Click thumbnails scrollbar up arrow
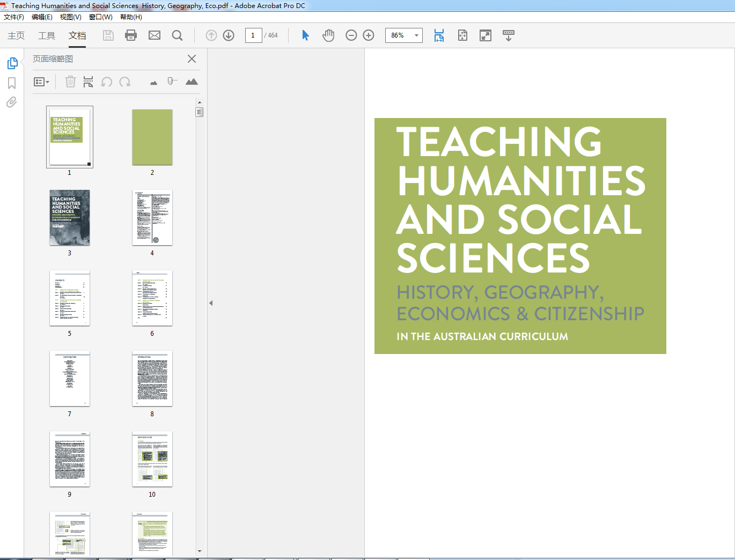The image size is (735, 560). coord(200,102)
